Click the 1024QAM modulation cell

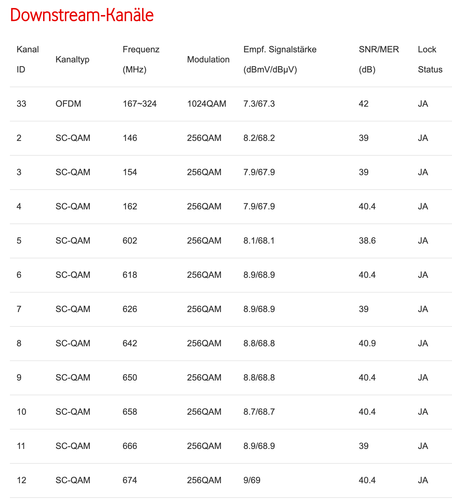pos(206,104)
